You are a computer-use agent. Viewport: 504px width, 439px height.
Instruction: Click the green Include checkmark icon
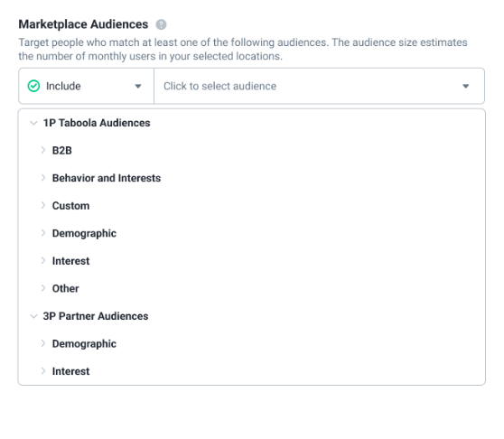33,86
